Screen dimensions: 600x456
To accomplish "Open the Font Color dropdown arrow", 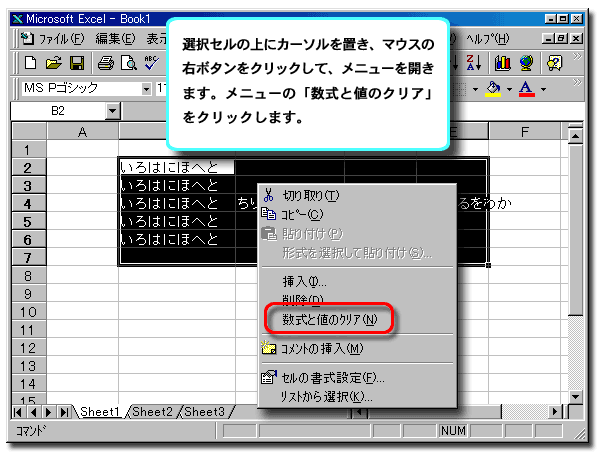I will (x=543, y=89).
